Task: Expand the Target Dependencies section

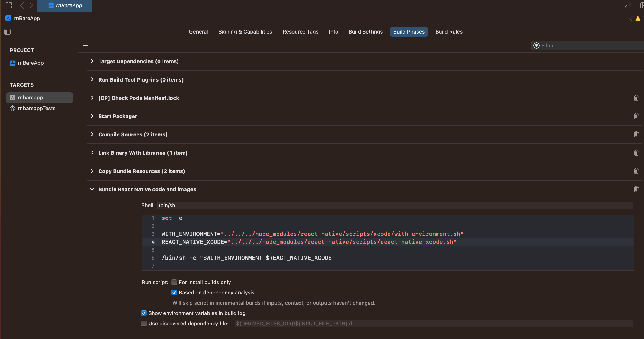Action: pos(92,61)
